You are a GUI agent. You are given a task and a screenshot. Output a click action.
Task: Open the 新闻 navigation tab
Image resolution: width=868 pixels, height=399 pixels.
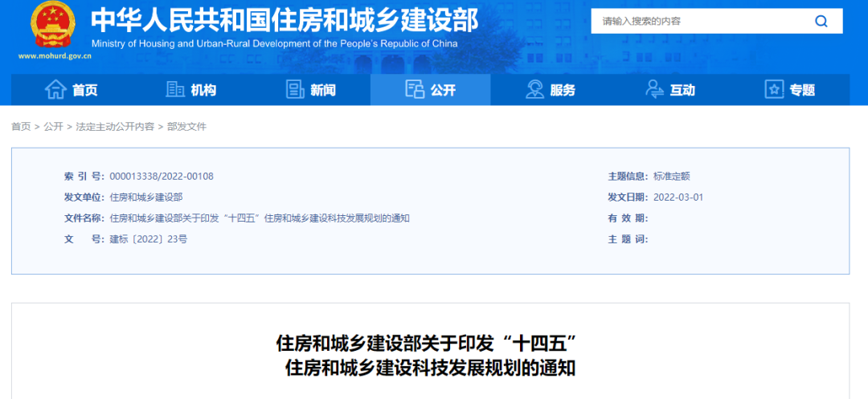tap(310, 90)
